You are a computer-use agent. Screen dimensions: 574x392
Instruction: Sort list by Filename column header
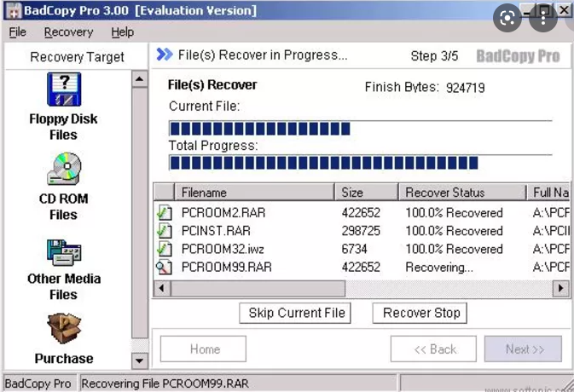[x=254, y=193]
